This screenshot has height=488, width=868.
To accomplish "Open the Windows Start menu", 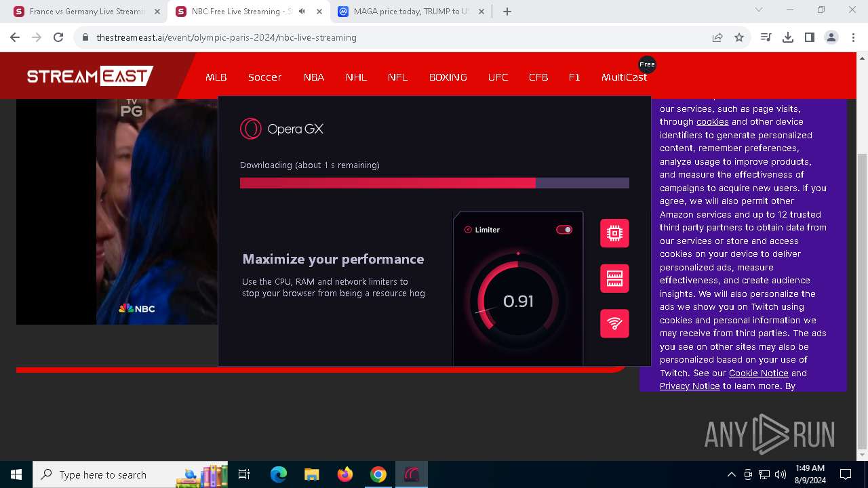I will (x=16, y=474).
